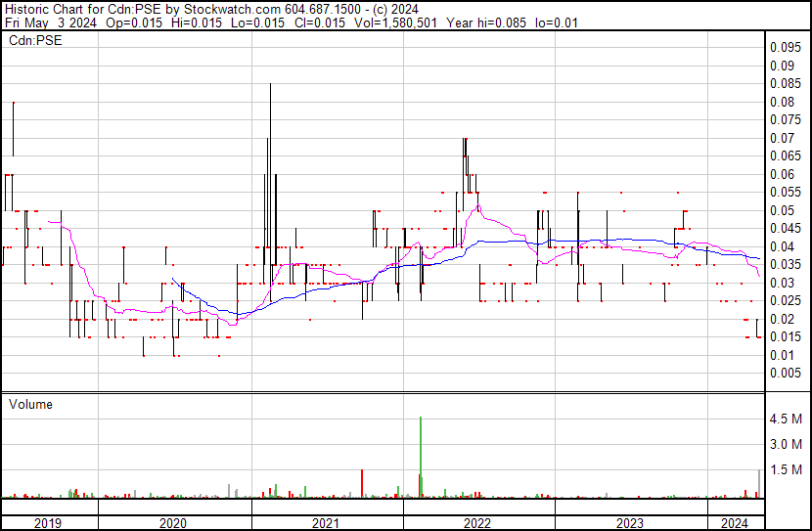812x531 pixels.
Task: Click the Cdn:PSE symbol label in chart
Action: click(x=31, y=41)
